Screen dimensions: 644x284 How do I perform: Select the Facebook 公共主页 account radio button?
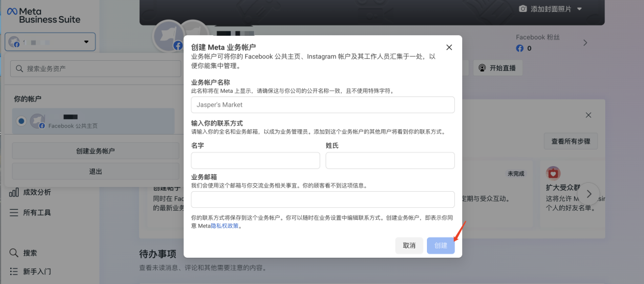click(21, 121)
